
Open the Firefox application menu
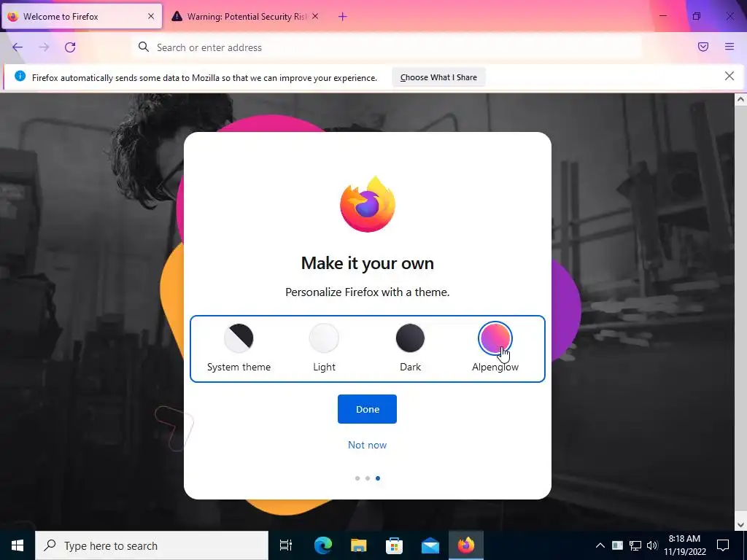tap(729, 47)
